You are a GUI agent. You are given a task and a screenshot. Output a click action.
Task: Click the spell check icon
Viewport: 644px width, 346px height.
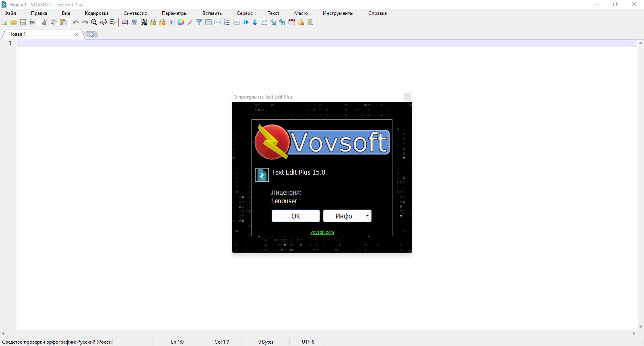113,22
